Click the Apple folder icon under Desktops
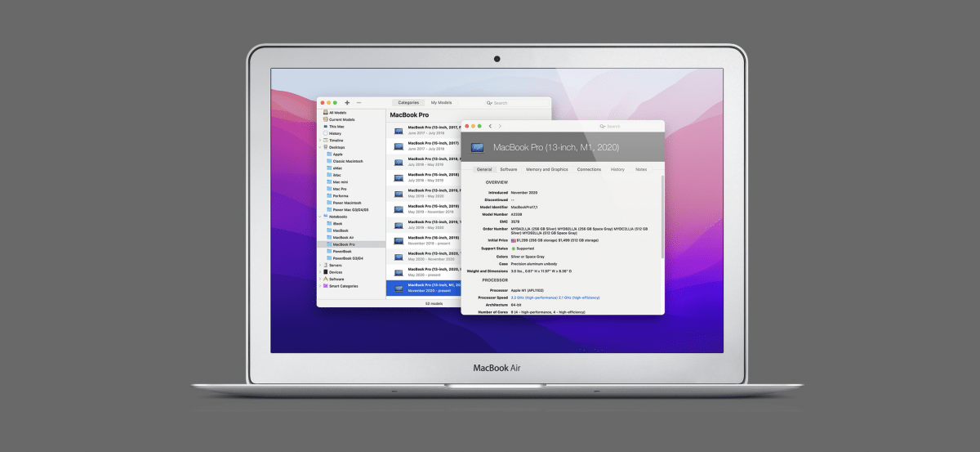This screenshot has height=452, width=980. [x=329, y=154]
